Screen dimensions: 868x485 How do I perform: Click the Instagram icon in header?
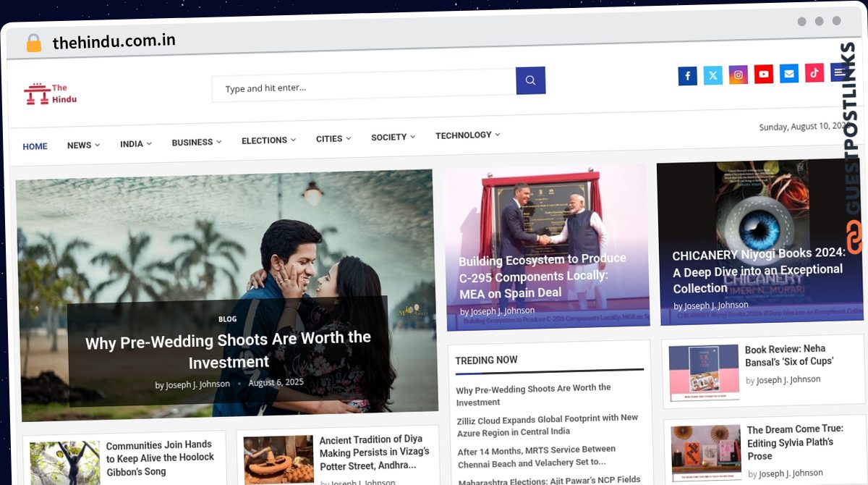739,75
